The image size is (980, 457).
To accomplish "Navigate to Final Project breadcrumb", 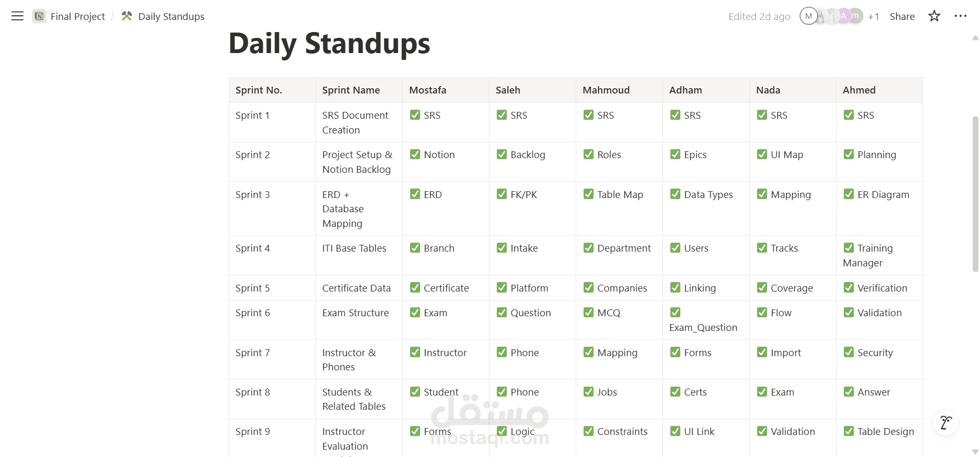I will click(78, 16).
